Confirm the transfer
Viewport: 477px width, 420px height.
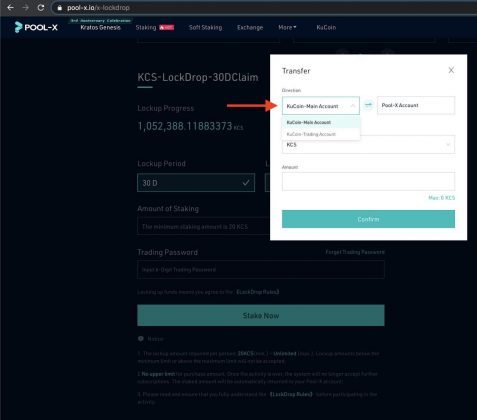(368, 219)
